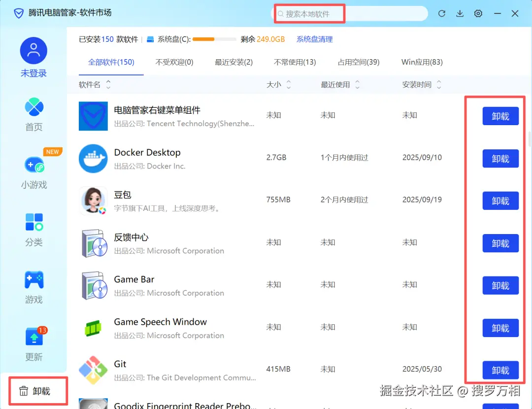Image resolution: width=532 pixels, height=409 pixels.
Task: Click the Git logo icon
Action: [x=93, y=370]
